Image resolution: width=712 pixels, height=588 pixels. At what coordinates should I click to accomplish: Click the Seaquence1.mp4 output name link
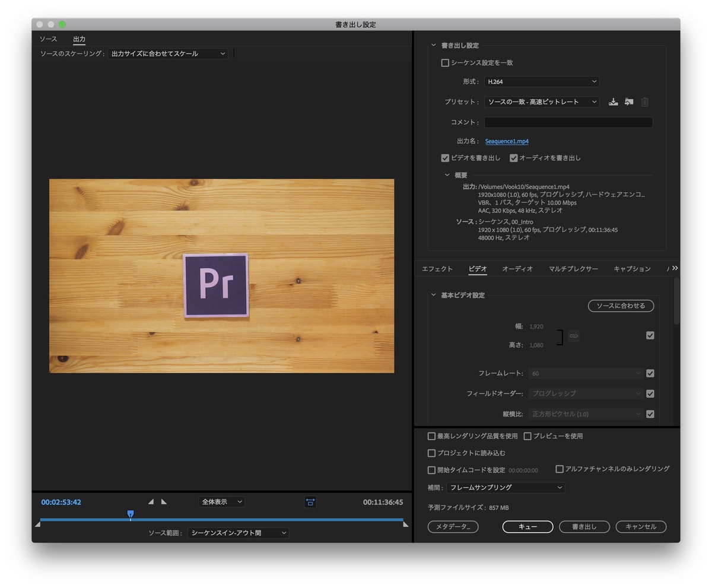(x=507, y=141)
